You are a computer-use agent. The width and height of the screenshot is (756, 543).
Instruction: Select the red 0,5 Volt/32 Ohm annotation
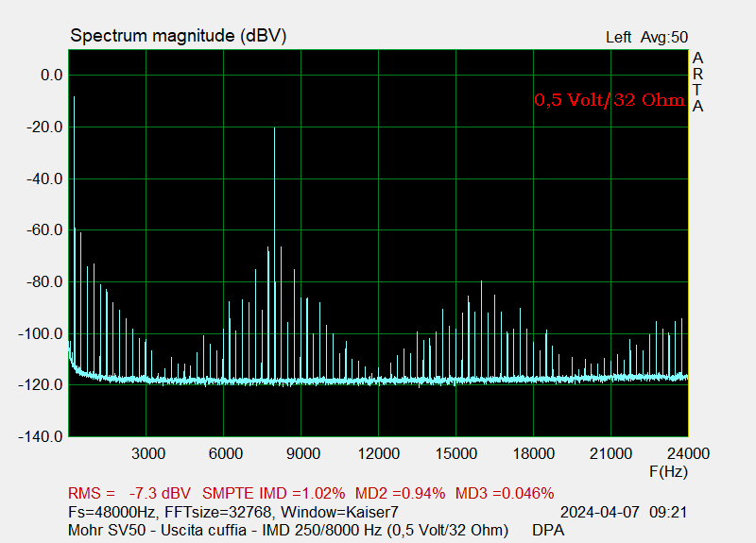tap(610, 100)
